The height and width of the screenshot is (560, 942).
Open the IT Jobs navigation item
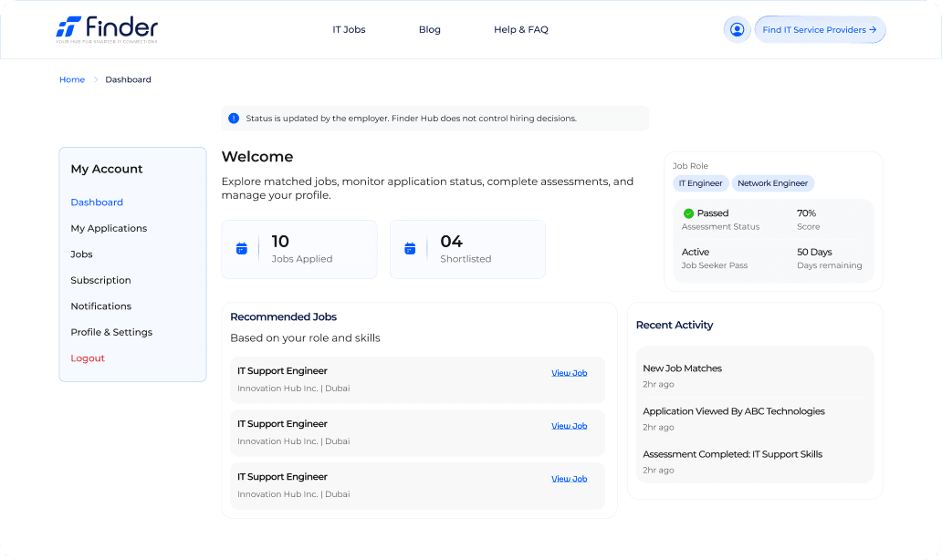[x=349, y=29]
